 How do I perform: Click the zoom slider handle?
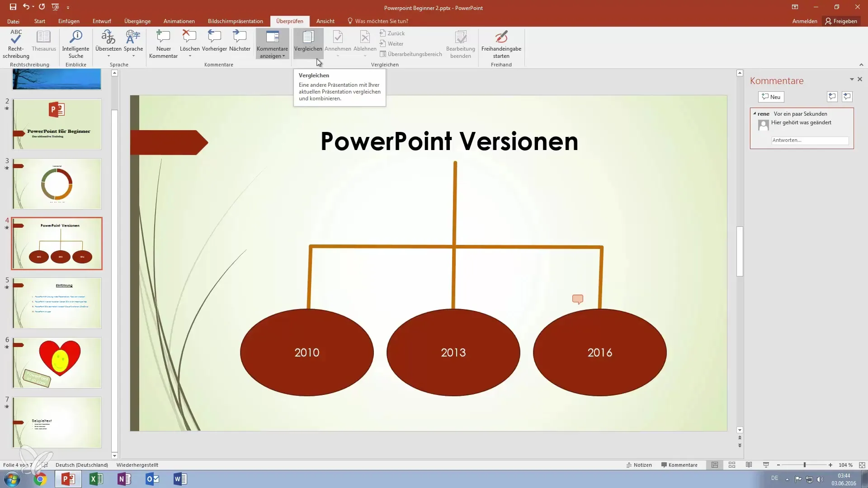coord(804,465)
